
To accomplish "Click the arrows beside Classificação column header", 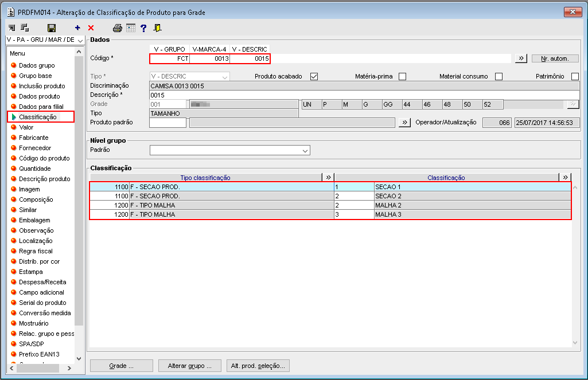I will 565,178.
